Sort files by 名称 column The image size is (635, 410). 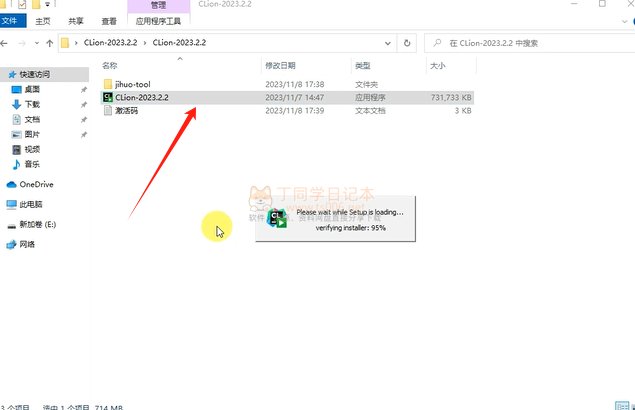(110, 66)
